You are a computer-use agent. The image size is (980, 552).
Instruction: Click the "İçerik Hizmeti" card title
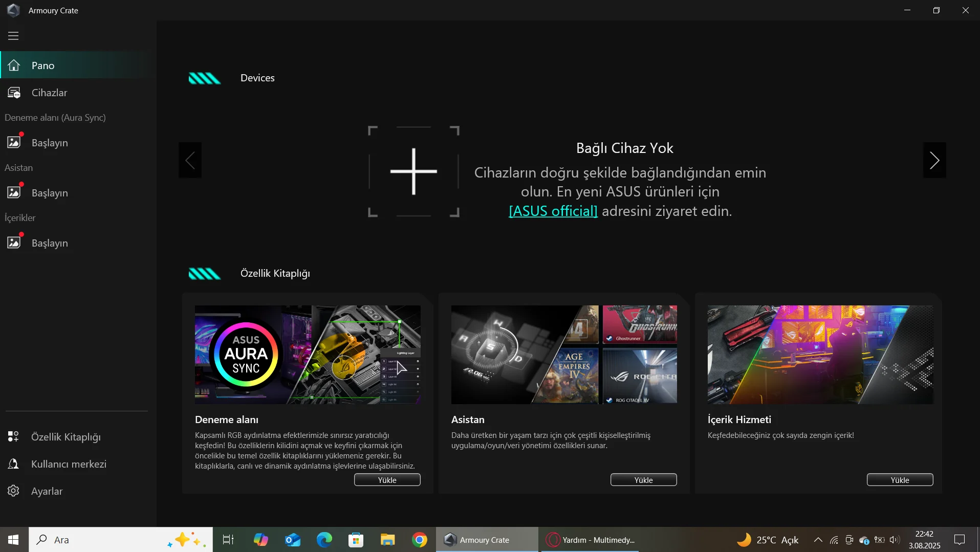click(739, 419)
